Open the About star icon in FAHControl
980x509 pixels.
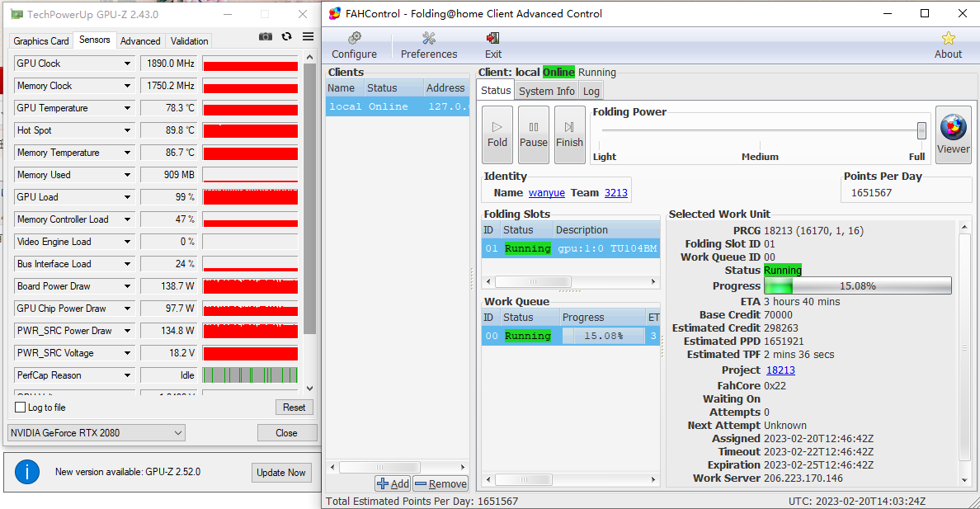948,45
